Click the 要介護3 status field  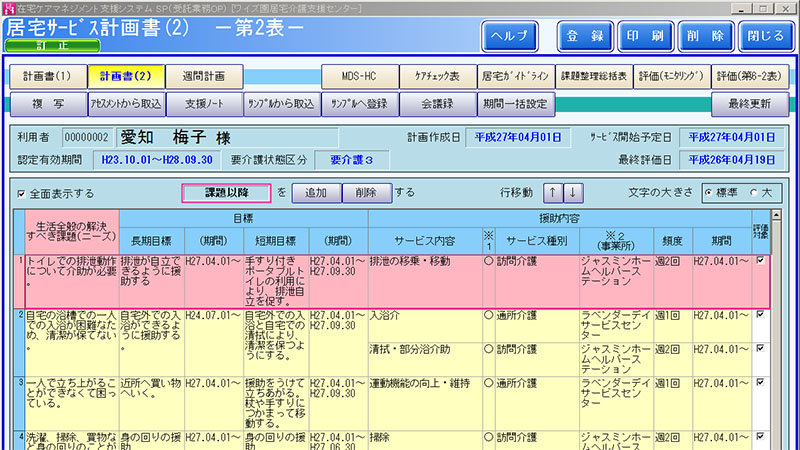[x=352, y=160]
